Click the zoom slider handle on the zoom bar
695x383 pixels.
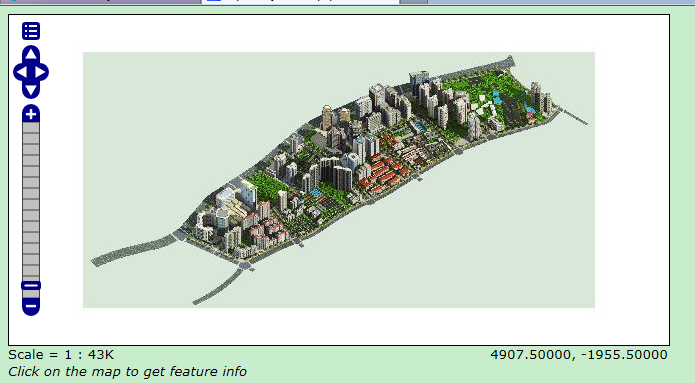tap(31, 285)
